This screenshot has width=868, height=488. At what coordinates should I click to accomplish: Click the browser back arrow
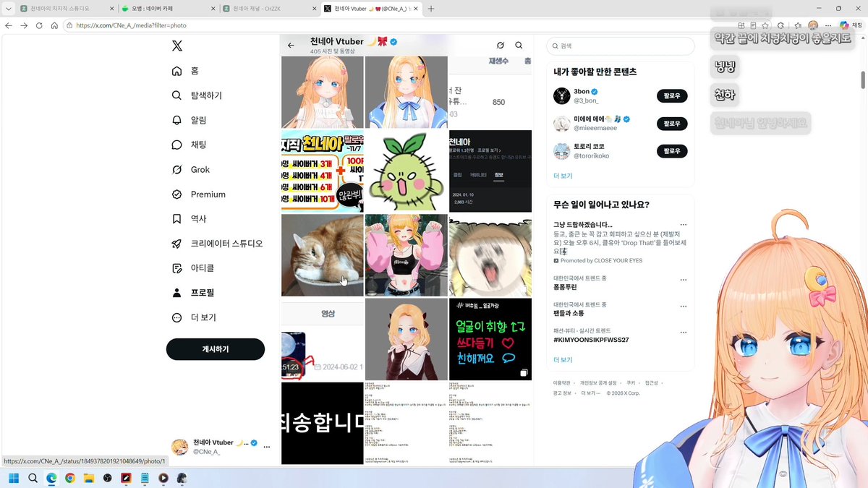tap(9, 25)
